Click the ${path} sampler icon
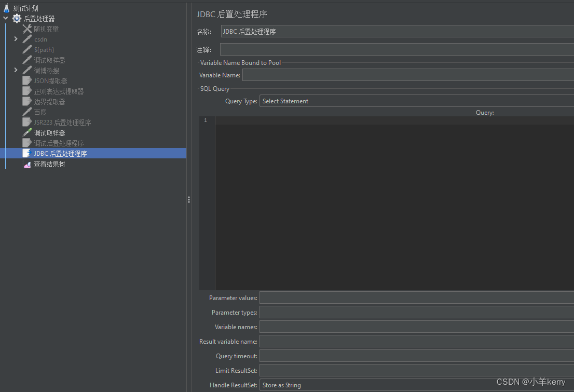This screenshot has height=392, width=574. (27, 49)
